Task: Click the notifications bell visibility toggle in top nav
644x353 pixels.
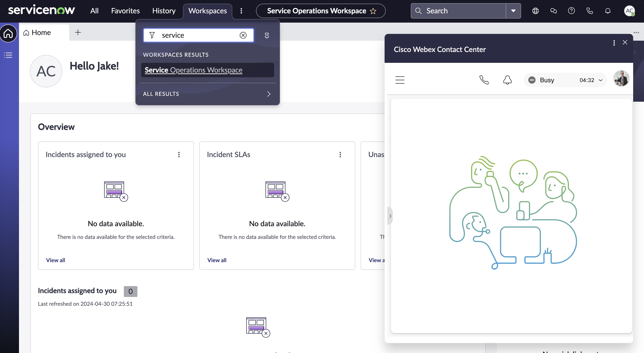Action: (608, 11)
